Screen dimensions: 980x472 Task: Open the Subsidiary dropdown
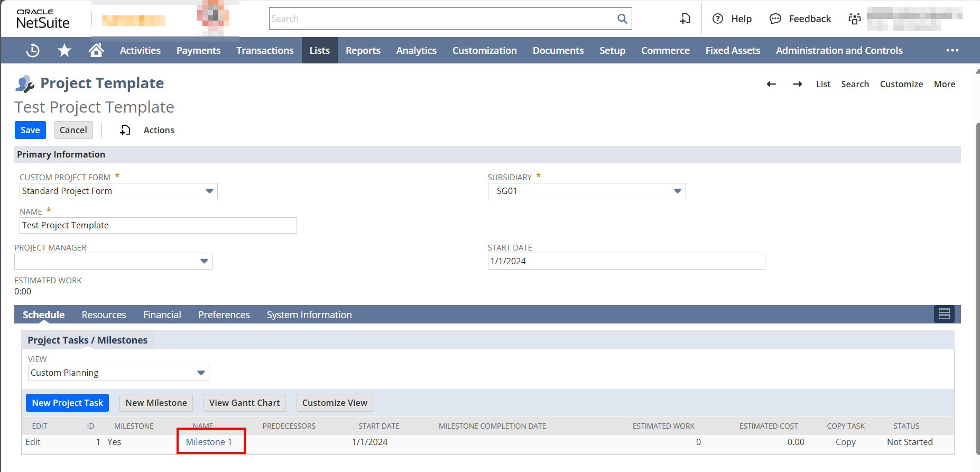point(677,191)
